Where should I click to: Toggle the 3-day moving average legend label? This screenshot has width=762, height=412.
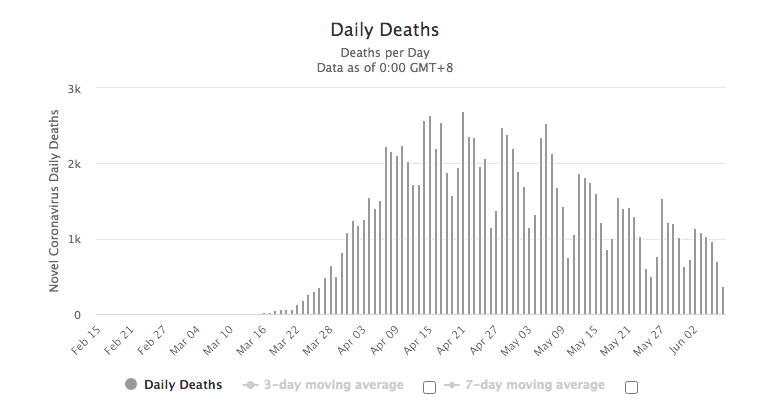click(333, 385)
